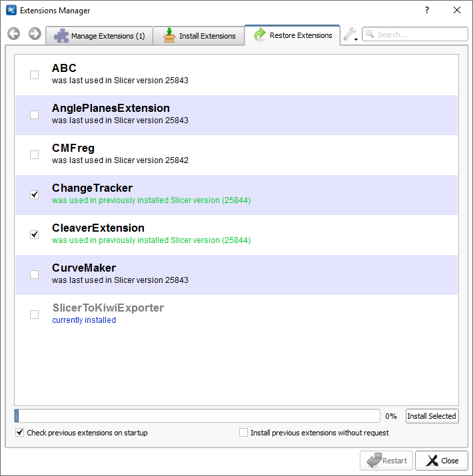The height and width of the screenshot is (476, 473).
Task: Tick the CMFreg extension checkbox
Action: click(34, 154)
